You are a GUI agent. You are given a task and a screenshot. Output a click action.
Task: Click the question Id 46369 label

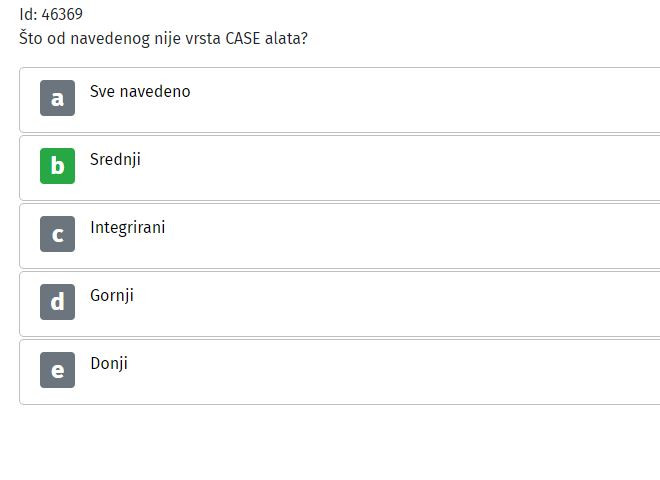(51, 14)
